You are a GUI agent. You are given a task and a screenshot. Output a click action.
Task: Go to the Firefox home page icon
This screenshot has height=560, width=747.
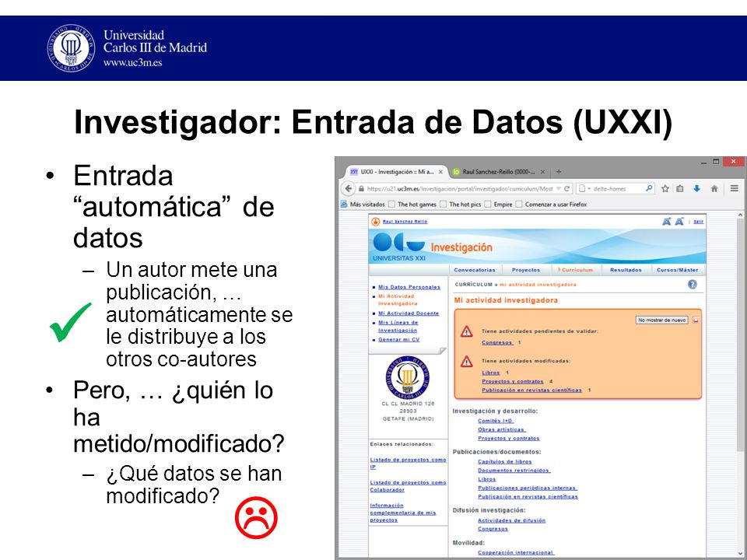(x=714, y=188)
